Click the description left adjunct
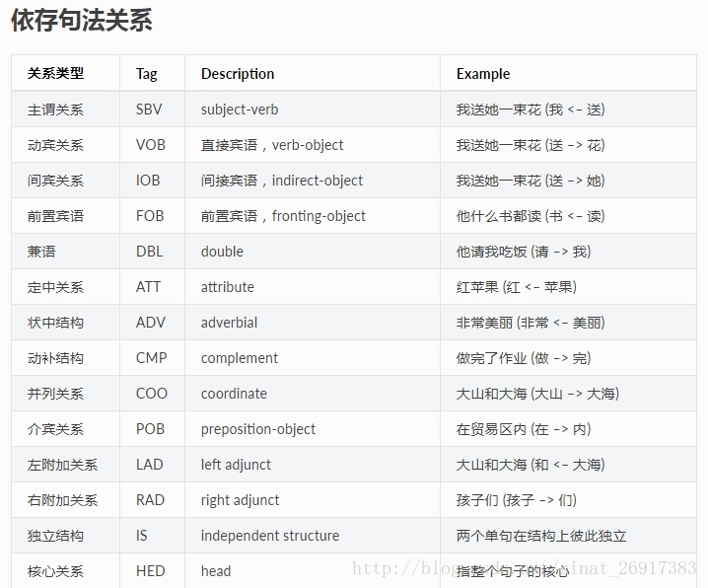This screenshot has width=708, height=588. 236,465
